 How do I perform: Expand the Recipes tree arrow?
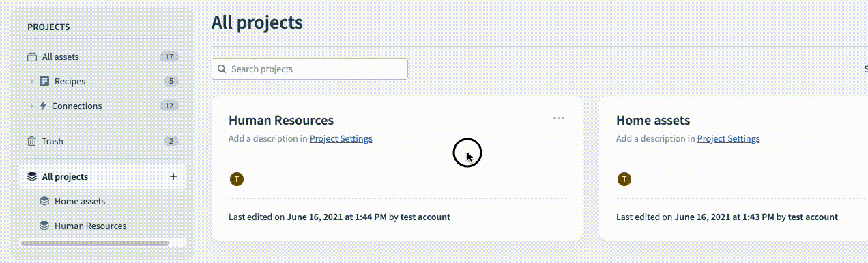32,82
